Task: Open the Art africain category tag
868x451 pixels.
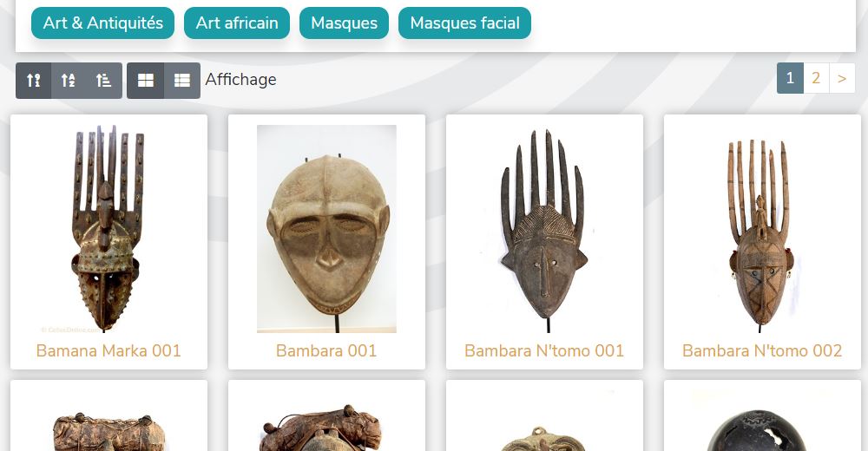Action: pyautogui.click(x=237, y=23)
